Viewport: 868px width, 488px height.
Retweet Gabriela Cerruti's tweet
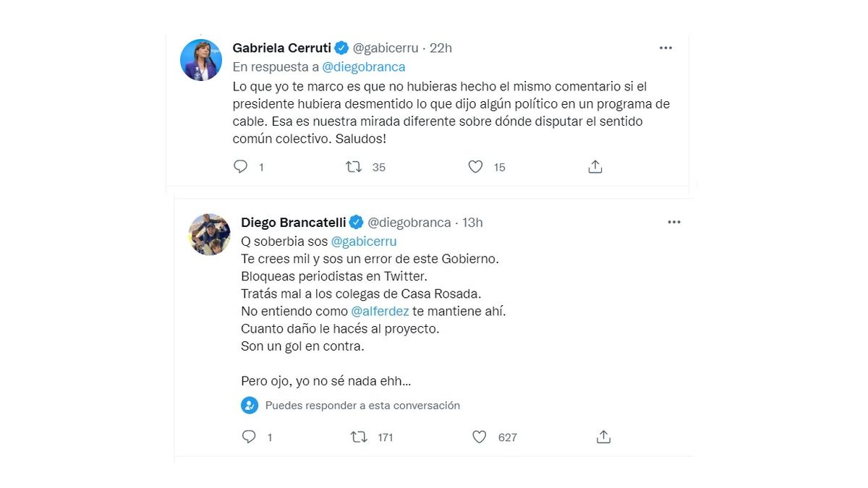click(354, 167)
